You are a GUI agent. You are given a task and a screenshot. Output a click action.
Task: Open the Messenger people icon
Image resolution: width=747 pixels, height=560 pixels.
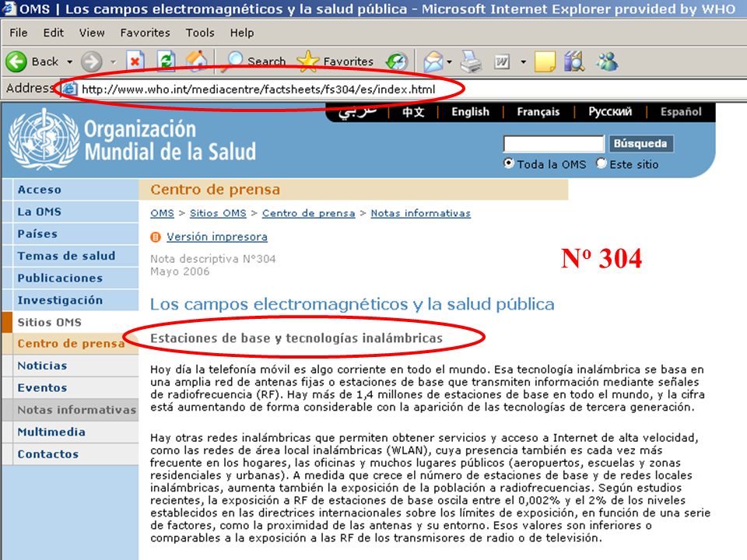point(607,61)
